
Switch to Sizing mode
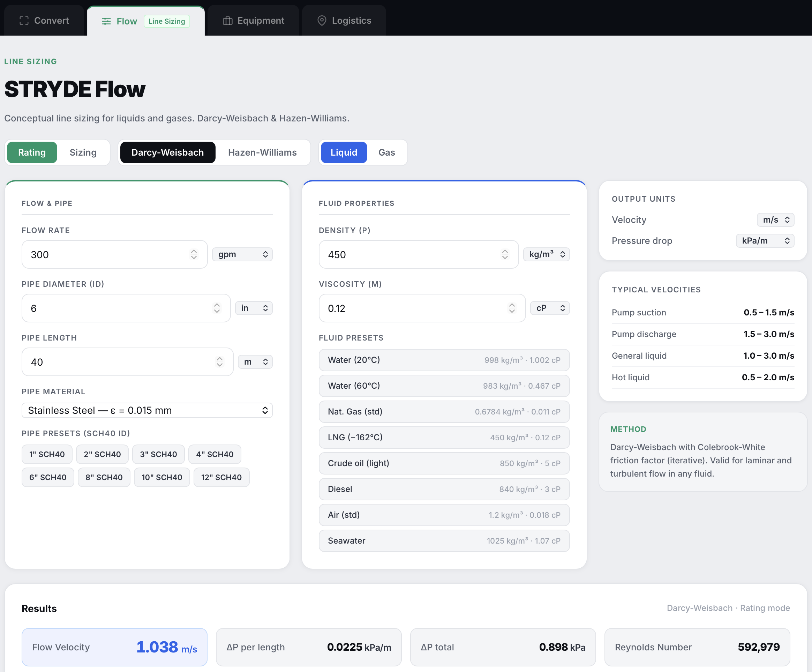[83, 152]
